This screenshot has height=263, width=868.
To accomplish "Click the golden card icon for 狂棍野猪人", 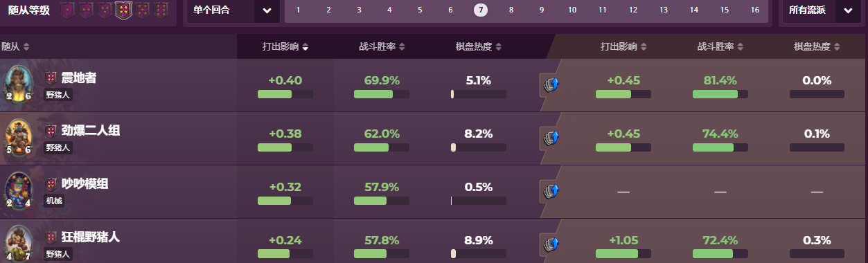I will (550, 244).
